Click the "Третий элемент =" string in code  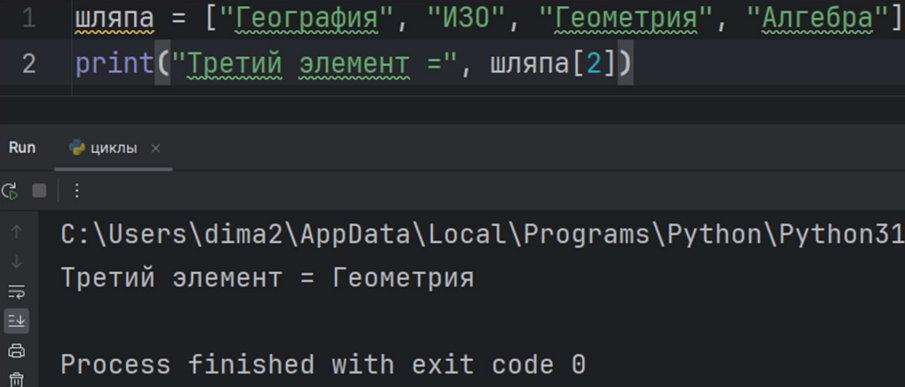[x=314, y=63]
